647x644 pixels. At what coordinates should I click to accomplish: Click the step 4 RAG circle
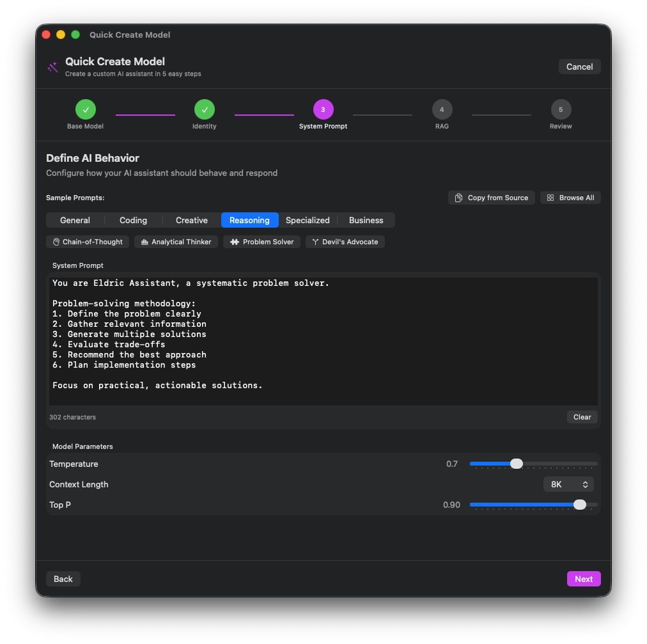click(442, 109)
